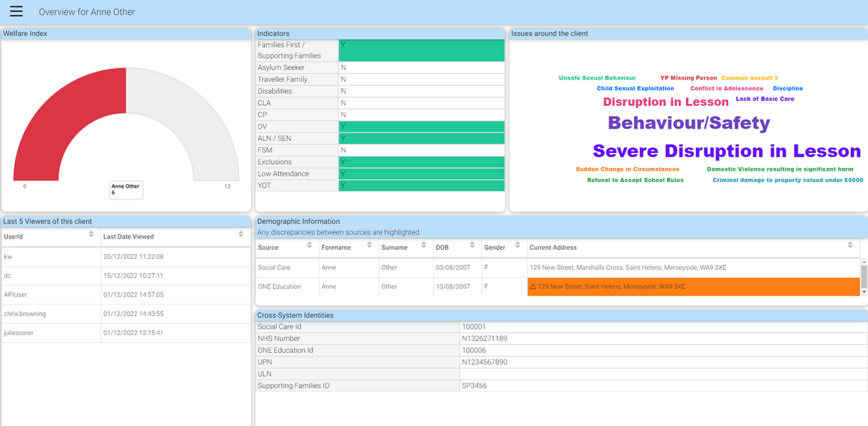Click the demographic table vertical scrollbar
The height and width of the screenshot is (426, 868).
864,276
